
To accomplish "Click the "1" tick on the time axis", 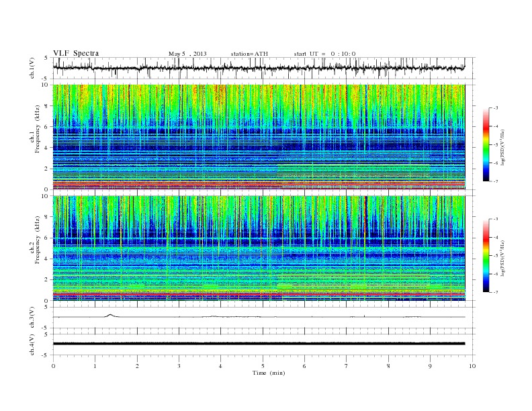I will [95, 366].
